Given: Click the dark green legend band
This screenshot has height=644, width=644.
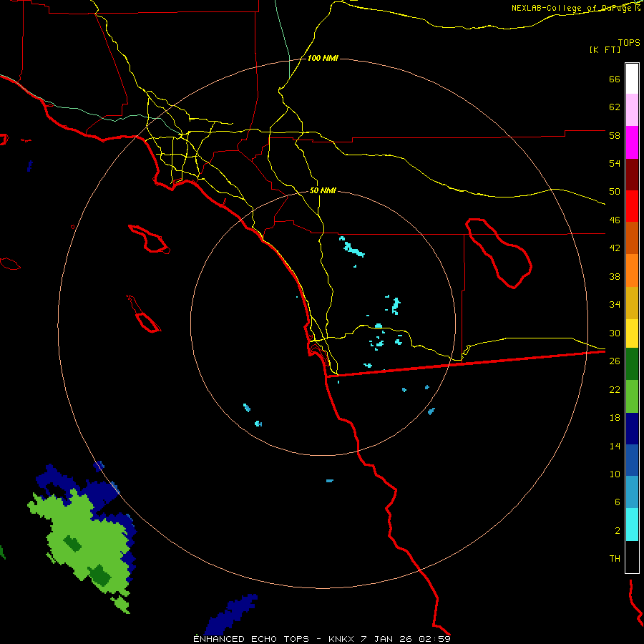Looking at the screenshot, I should point(632,364).
